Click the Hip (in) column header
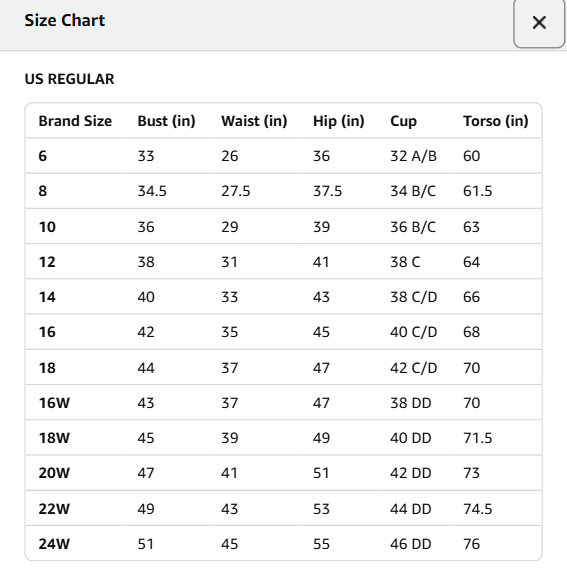This screenshot has height=573, width=567. click(x=339, y=121)
